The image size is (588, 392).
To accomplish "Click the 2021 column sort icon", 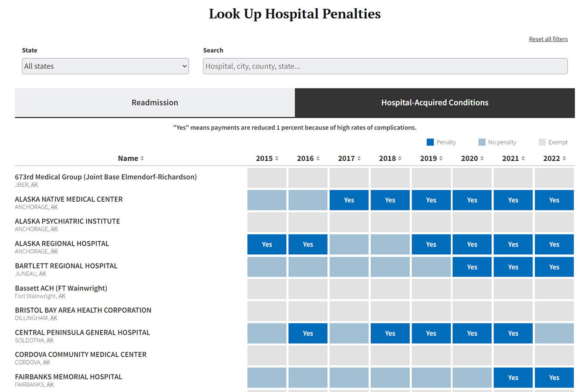I will [x=523, y=159].
